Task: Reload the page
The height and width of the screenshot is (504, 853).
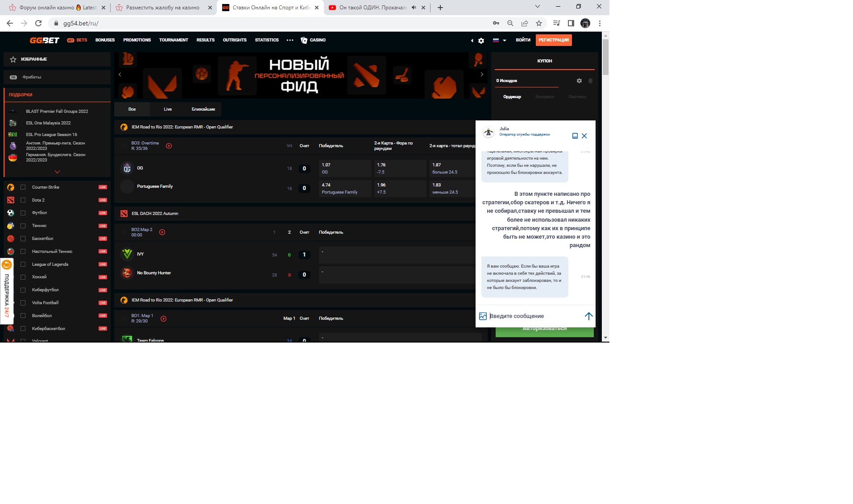Action: pyautogui.click(x=38, y=23)
